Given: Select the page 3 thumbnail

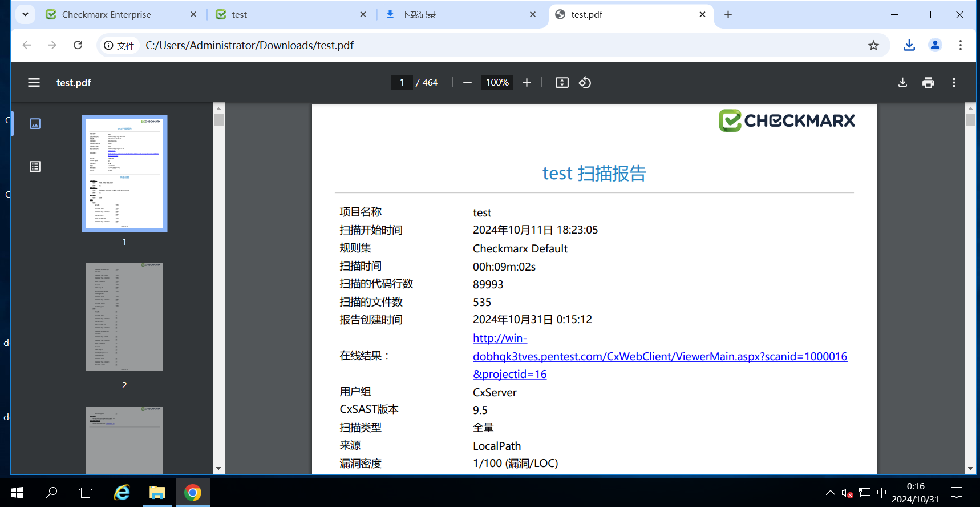Looking at the screenshot, I should pos(124,440).
